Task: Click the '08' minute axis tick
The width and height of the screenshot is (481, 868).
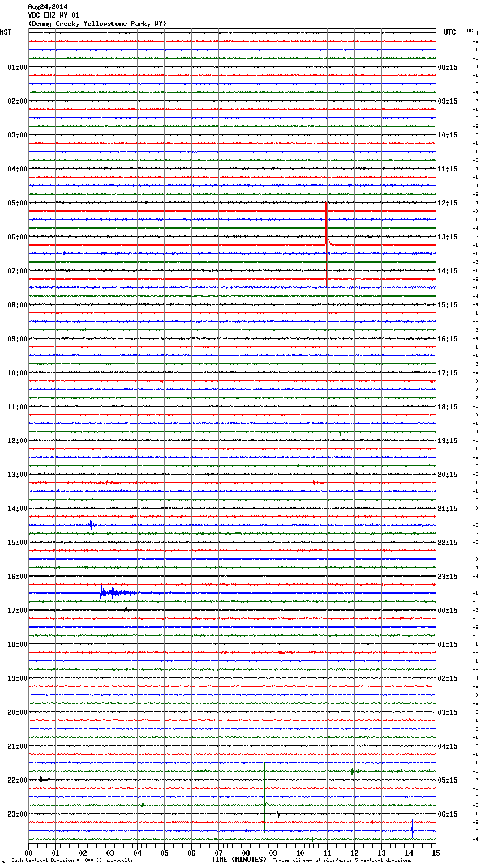Action: [246, 853]
